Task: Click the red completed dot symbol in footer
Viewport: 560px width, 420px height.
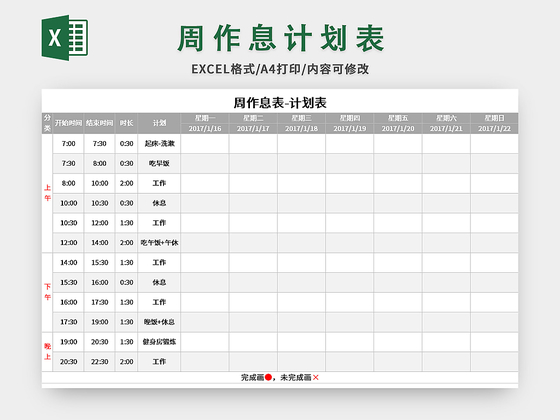Action: click(x=269, y=378)
